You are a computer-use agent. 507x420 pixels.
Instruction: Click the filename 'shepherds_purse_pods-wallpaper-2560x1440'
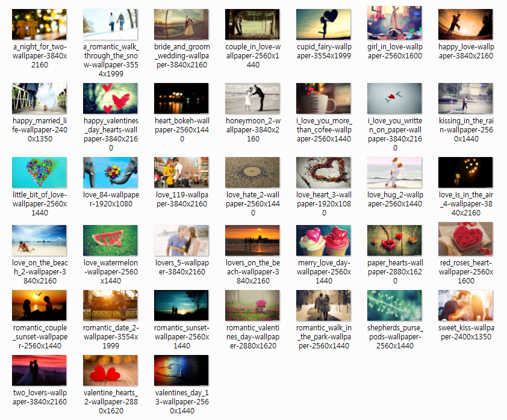click(x=395, y=336)
